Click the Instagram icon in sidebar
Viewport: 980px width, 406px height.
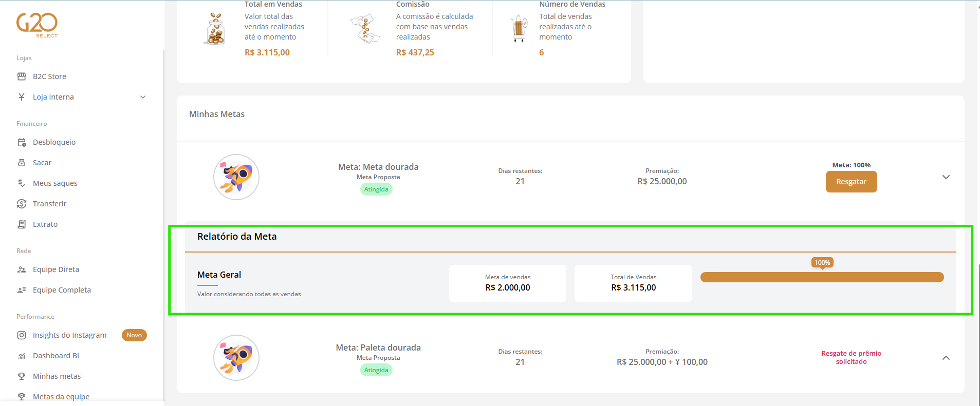(22, 335)
